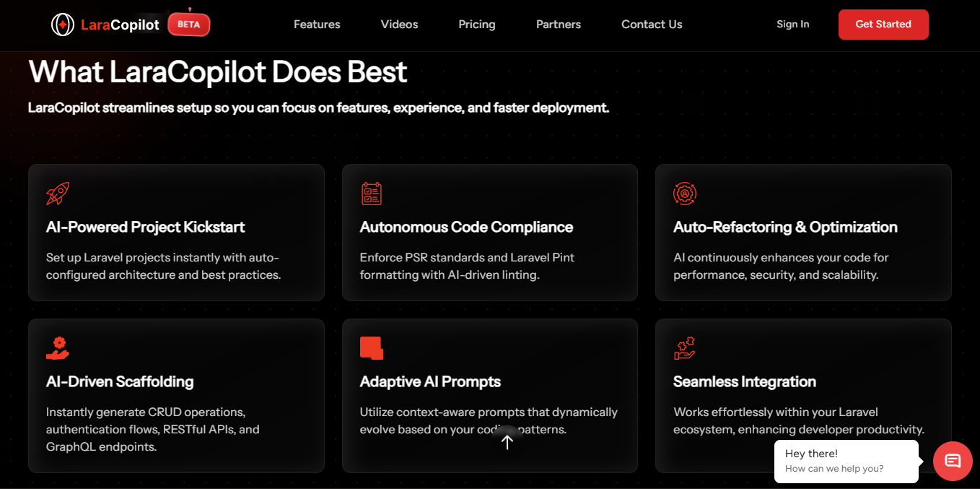Click the red square Adaptive Prompts icon
This screenshot has width=980, height=489.
coord(371,348)
